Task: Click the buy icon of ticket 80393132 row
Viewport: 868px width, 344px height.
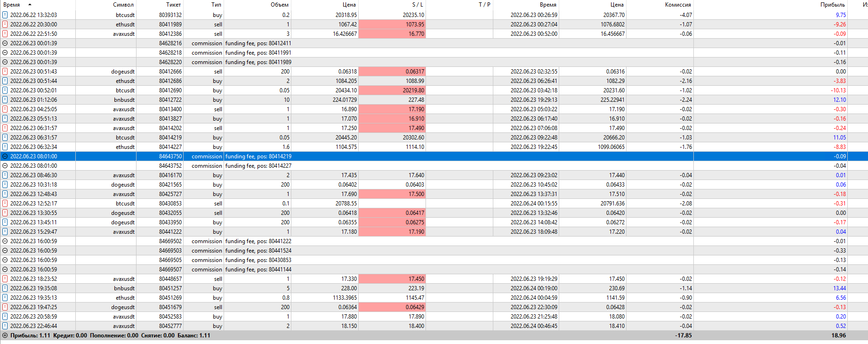Action: click(5, 15)
